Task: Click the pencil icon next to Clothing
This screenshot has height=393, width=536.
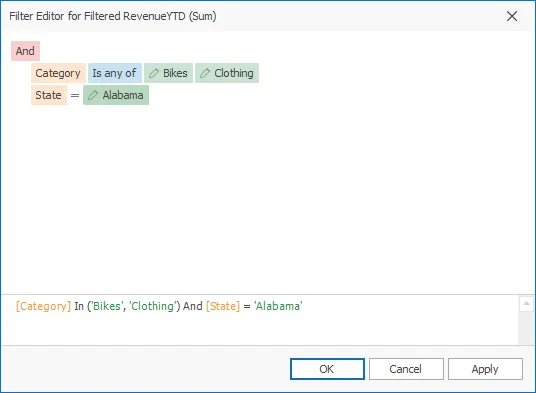Action: pyautogui.click(x=205, y=73)
